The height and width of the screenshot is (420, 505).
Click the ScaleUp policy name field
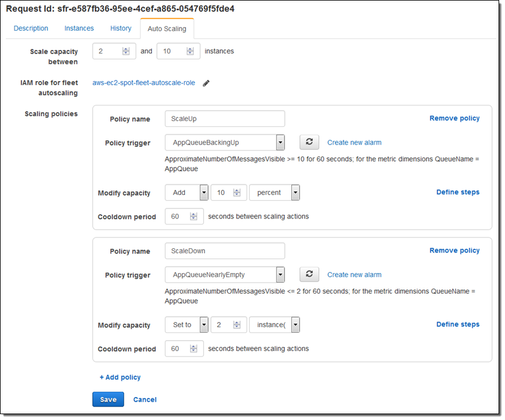pyautogui.click(x=225, y=119)
